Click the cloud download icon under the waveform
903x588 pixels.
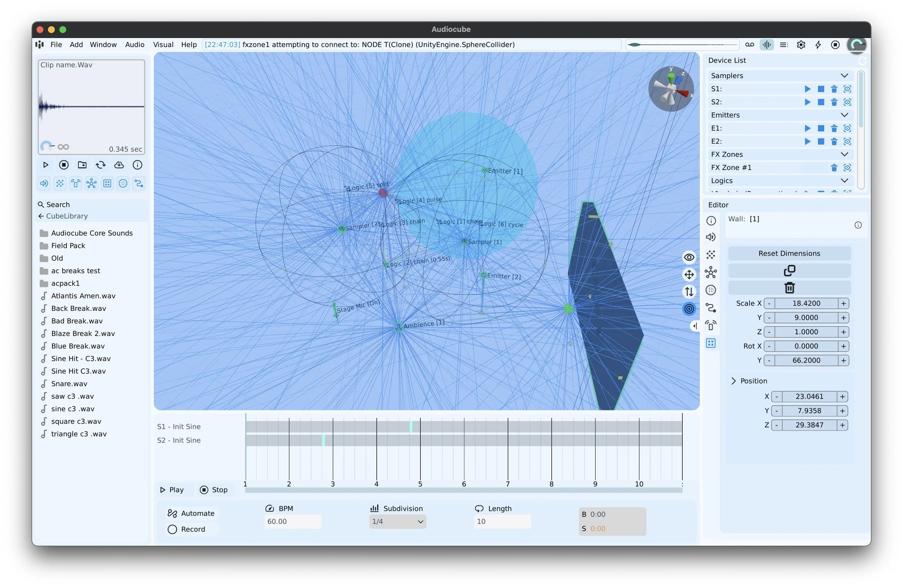point(119,165)
